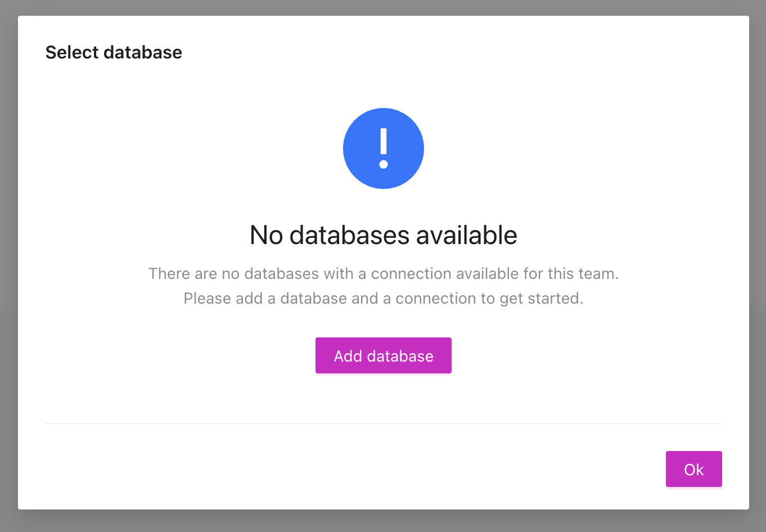Click the top-left corner of the dialog

tap(25, 24)
